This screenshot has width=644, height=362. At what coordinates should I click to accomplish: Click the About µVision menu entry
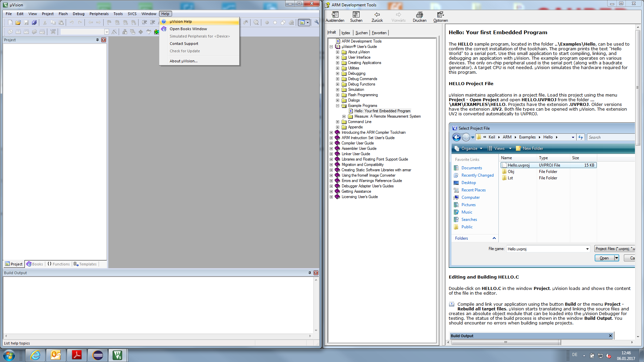click(x=183, y=61)
